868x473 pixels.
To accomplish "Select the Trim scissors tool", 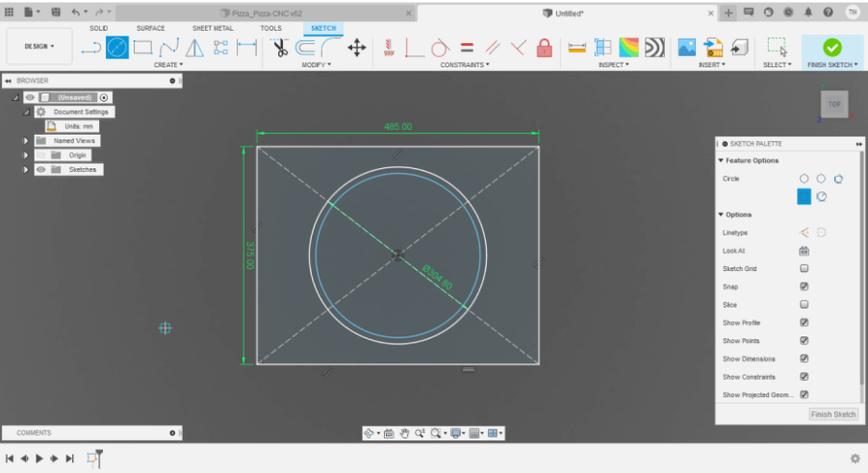I will (280, 47).
